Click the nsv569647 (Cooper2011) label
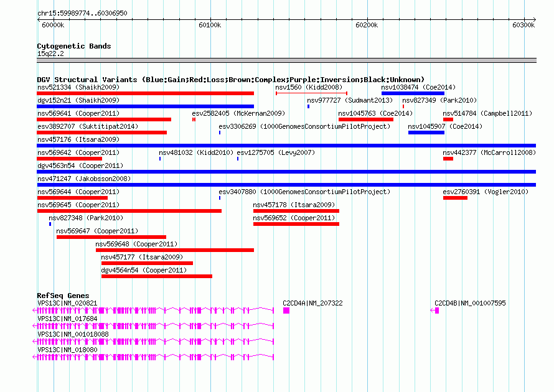Screen dimensions: 554x392 pyautogui.click(x=97, y=231)
